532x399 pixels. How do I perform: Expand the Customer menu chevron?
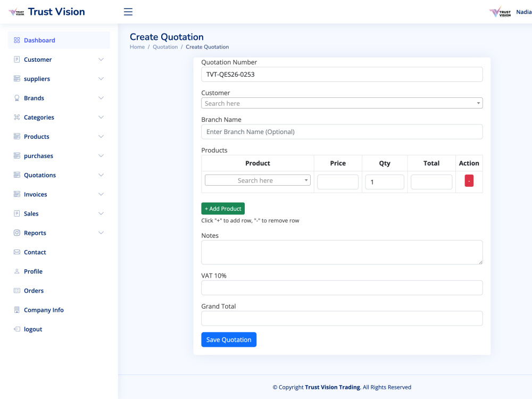pos(101,60)
